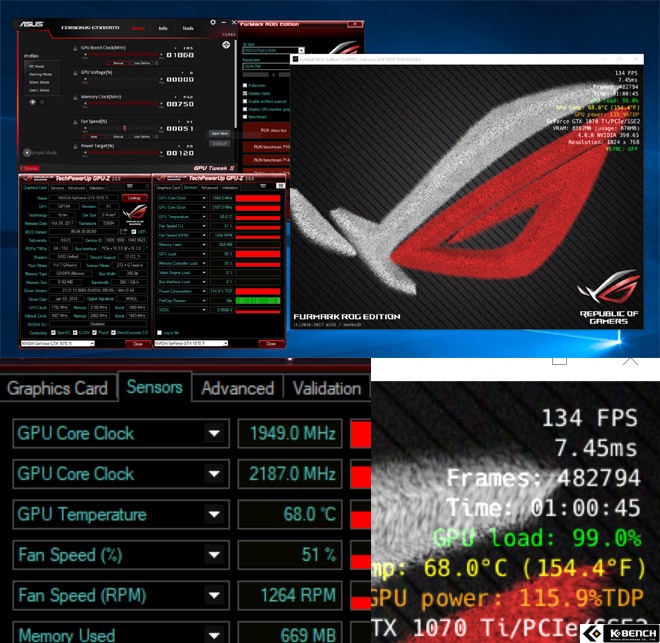Screen dimensions: 660x643
Task: Toggle lock icon beside Memory Clock
Action: tap(75, 98)
